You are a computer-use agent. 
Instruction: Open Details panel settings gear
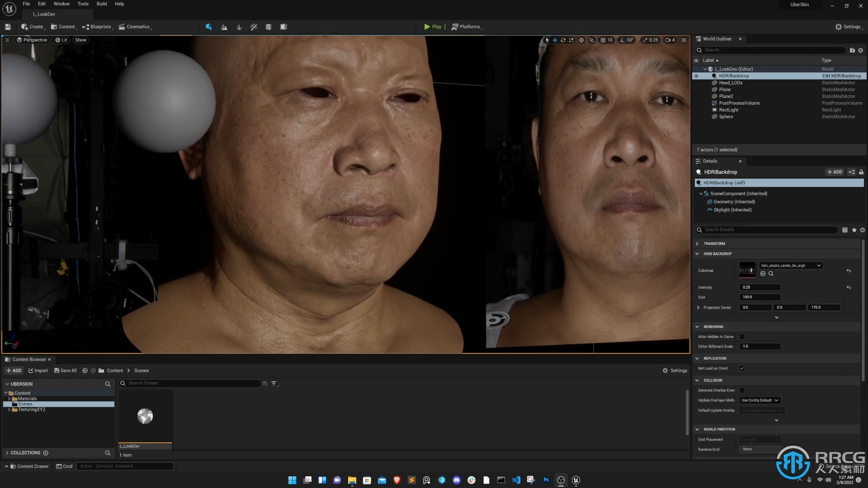click(x=863, y=230)
